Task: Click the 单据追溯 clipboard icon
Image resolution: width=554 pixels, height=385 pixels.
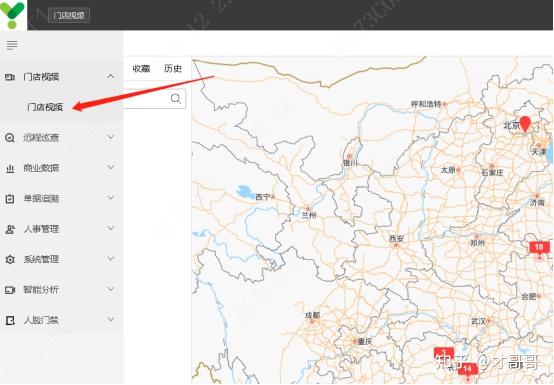Action: [10, 199]
